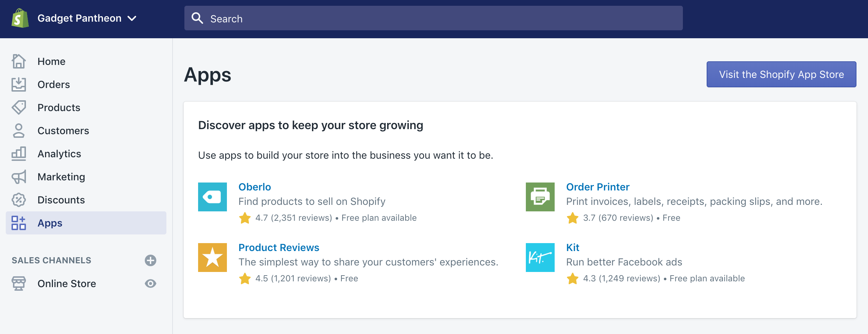Select Discounts from the navigation
The height and width of the screenshot is (334, 868).
coord(61,200)
